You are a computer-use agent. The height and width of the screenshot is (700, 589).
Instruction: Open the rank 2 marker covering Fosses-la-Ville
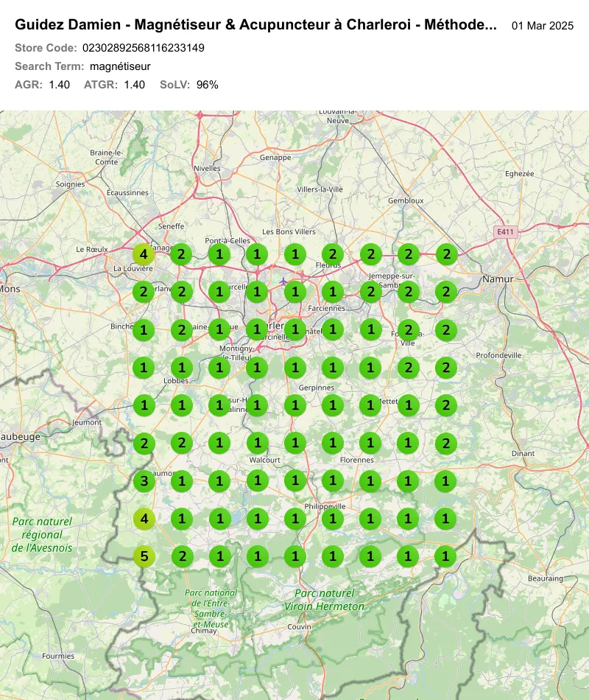(x=408, y=330)
